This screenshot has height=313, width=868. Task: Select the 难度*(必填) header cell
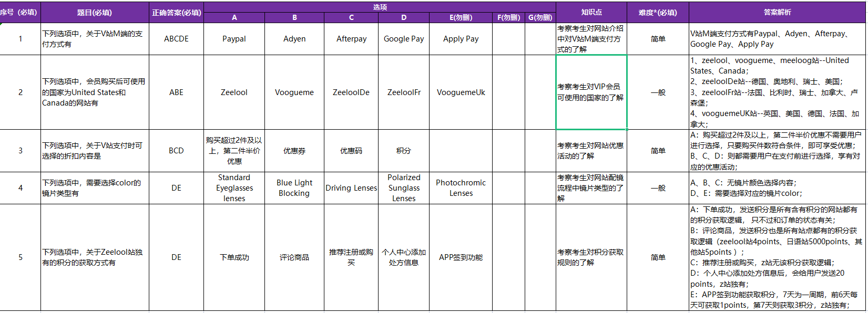point(658,13)
